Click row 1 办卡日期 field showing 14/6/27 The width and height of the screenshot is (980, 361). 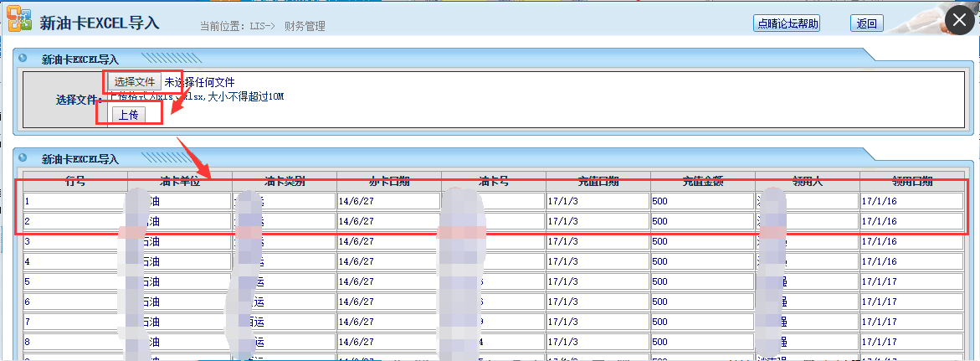pyautogui.click(x=388, y=201)
